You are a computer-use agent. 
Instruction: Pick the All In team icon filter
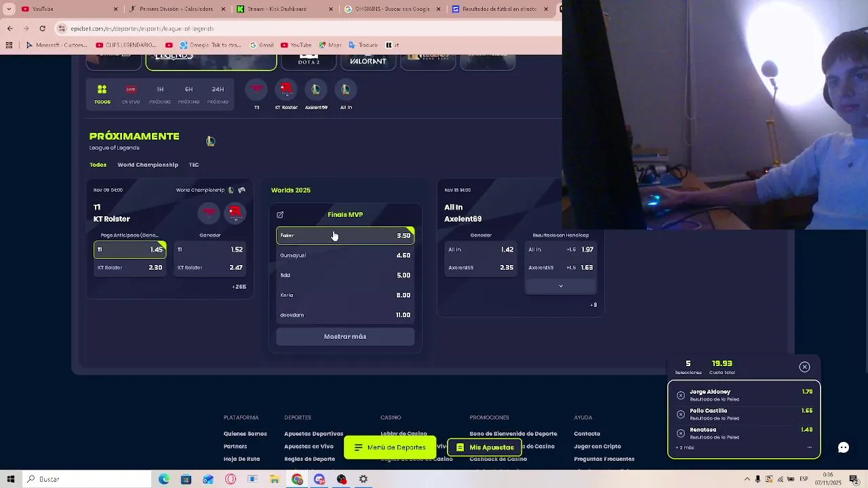pyautogui.click(x=346, y=89)
